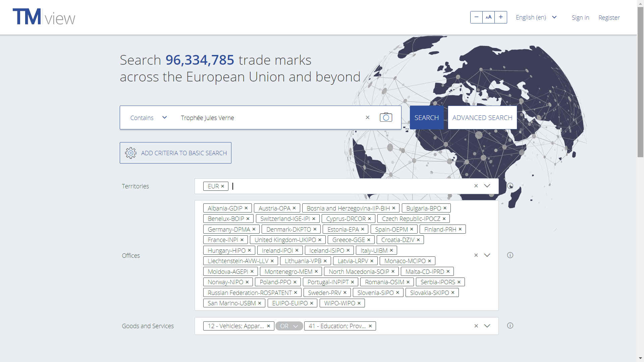This screenshot has width=644, height=362.
Task: Remove Finland-PRH office tag
Action: coord(460,229)
